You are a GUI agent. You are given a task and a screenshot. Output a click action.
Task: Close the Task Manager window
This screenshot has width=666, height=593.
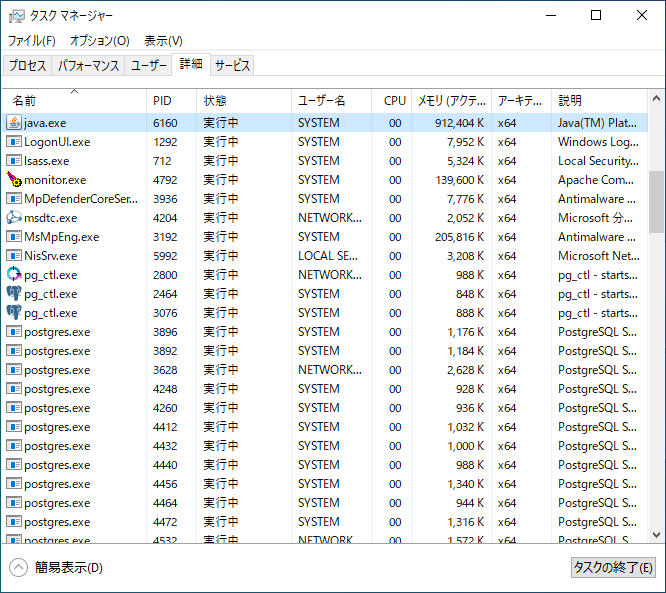(x=642, y=16)
